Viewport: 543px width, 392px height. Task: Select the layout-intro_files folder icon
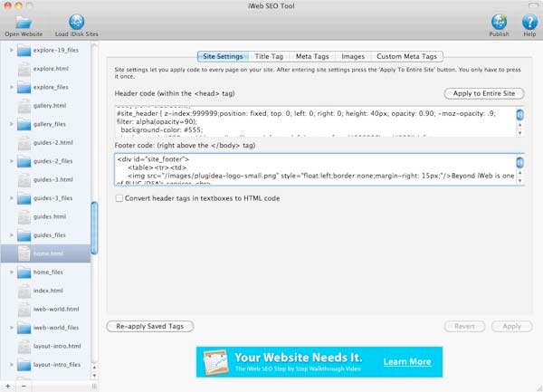coord(24,365)
